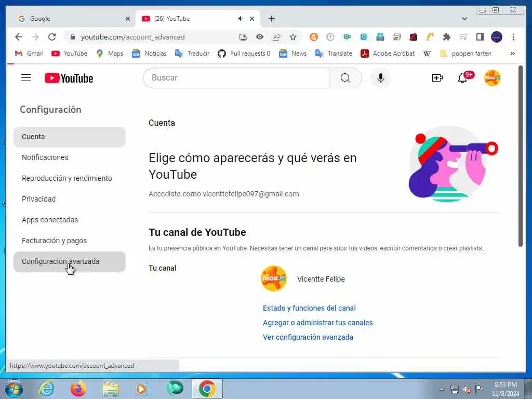Select Cuenta in the settings sidebar

click(x=70, y=137)
